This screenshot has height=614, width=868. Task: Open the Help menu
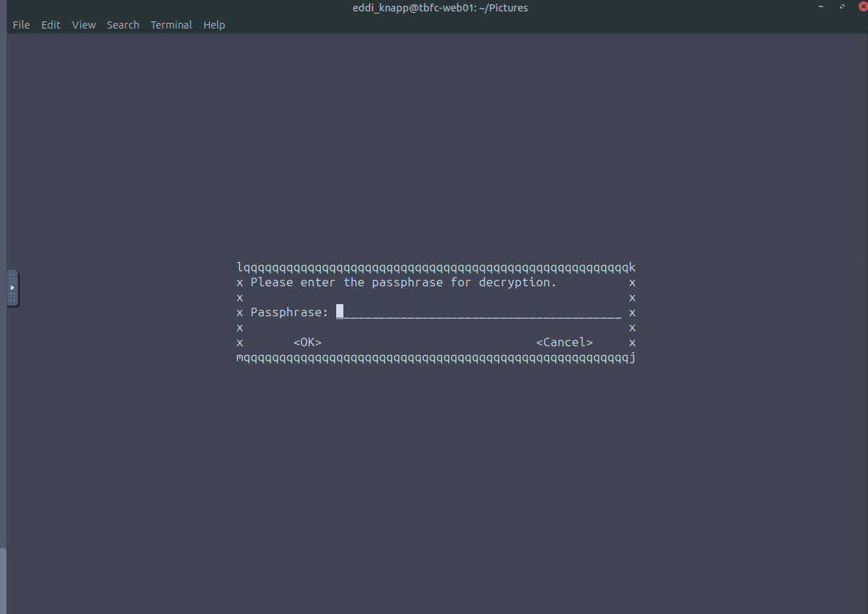point(213,25)
